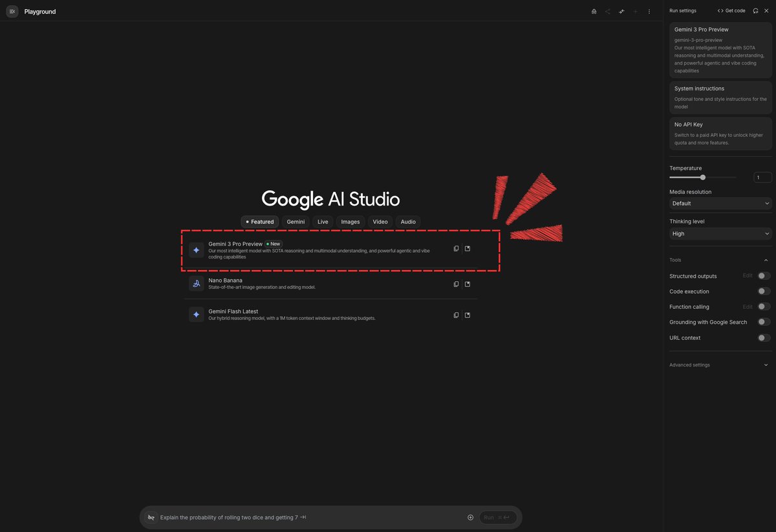The height and width of the screenshot is (532, 776).
Task: Click the Gemini 3 Pro Preview title in list
Action: [x=235, y=244]
